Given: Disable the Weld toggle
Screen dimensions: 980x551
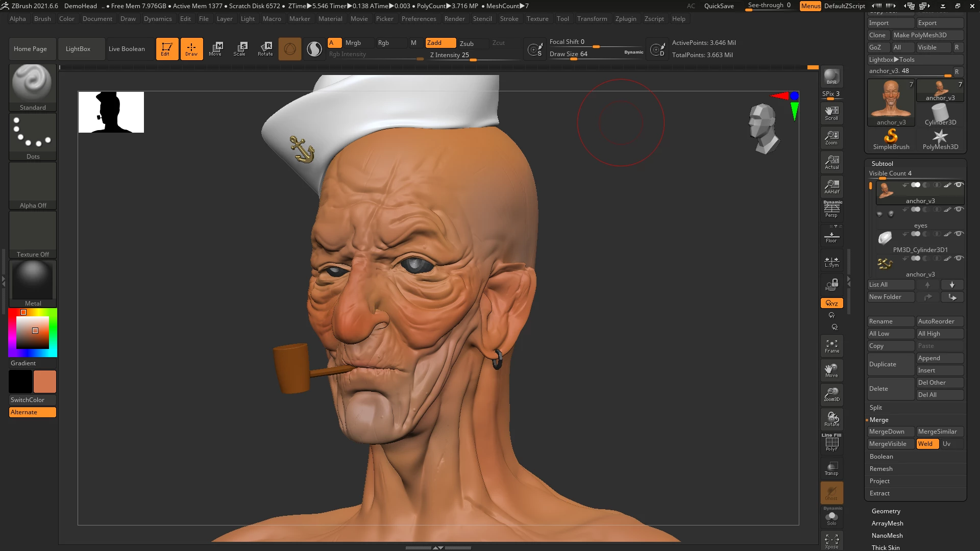Looking at the screenshot, I should tap(927, 444).
